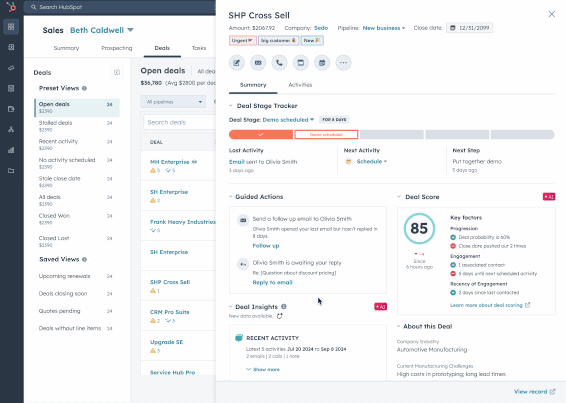The height and width of the screenshot is (403, 566).
Task: Open the reports bar chart sidebar icon
Action: [11, 150]
